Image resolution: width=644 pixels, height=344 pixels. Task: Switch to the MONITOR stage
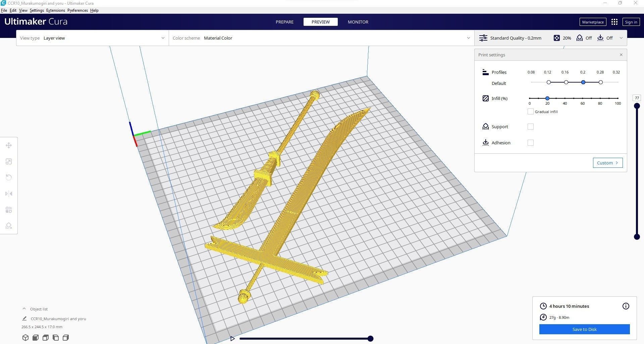358,22
